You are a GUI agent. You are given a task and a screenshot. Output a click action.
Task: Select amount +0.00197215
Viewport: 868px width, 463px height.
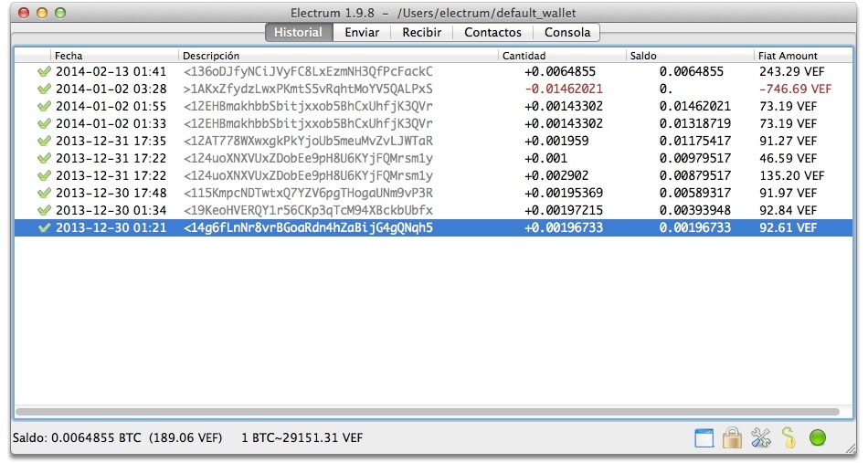pyautogui.click(x=564, y=210)
